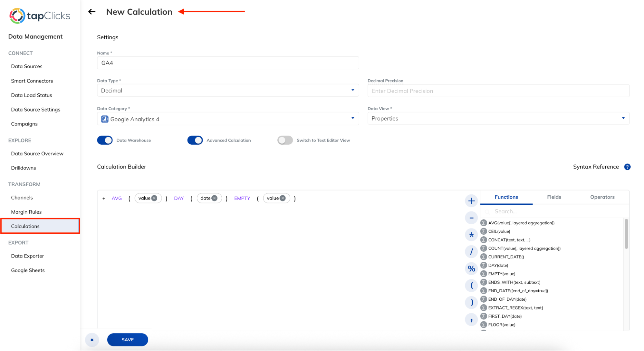The width and height of the screenshot is (644, 351).
Task: Disable the Data Warehouse toggle
Action: [x=104, y=140]
